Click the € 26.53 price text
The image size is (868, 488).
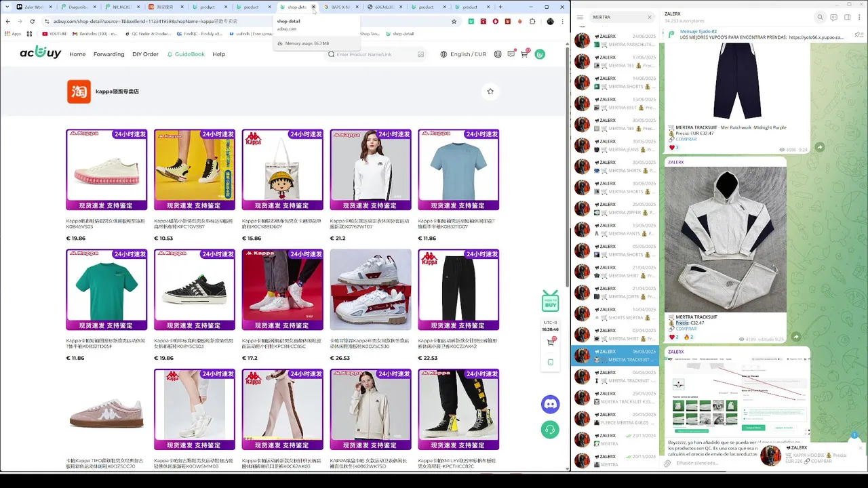[x=340, y=358]
